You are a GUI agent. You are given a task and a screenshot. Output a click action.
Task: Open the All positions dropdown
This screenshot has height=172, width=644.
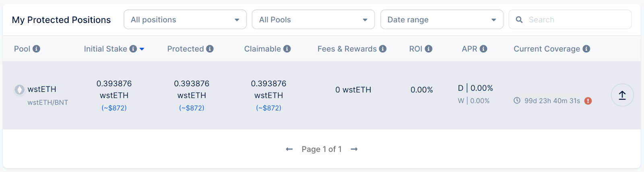pos(185,19)
